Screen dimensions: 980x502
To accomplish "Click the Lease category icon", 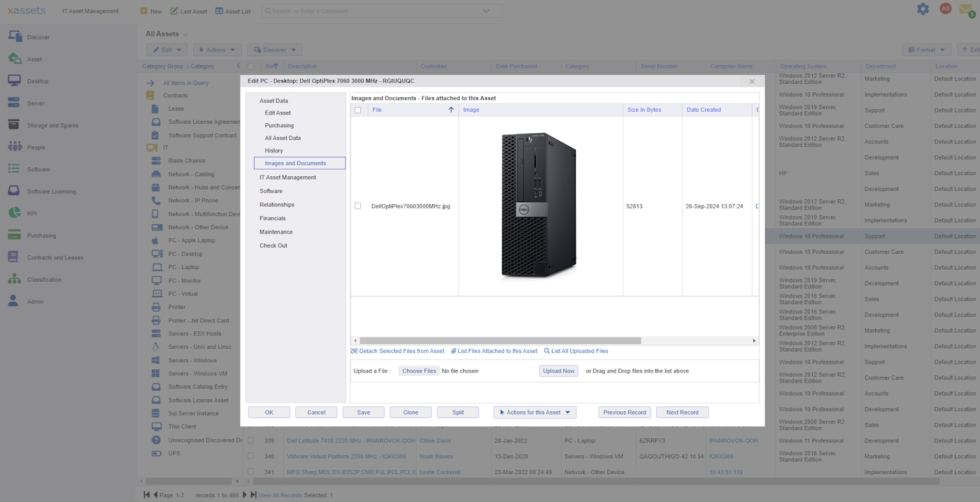I will point(156,109).
